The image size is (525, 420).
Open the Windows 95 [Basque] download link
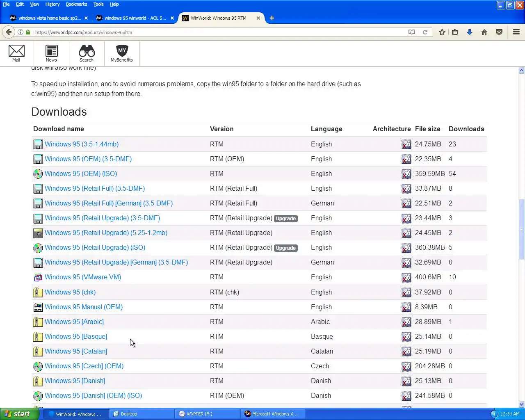point(76,336)
